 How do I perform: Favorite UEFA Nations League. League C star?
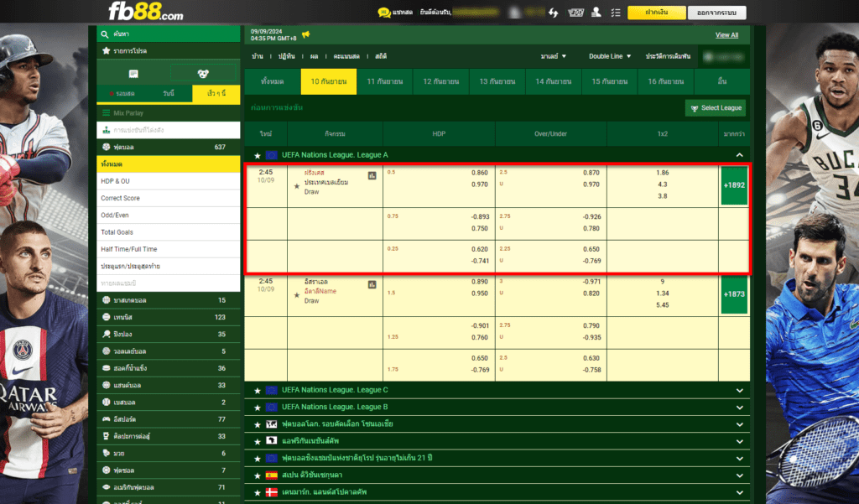click(257, 391)
